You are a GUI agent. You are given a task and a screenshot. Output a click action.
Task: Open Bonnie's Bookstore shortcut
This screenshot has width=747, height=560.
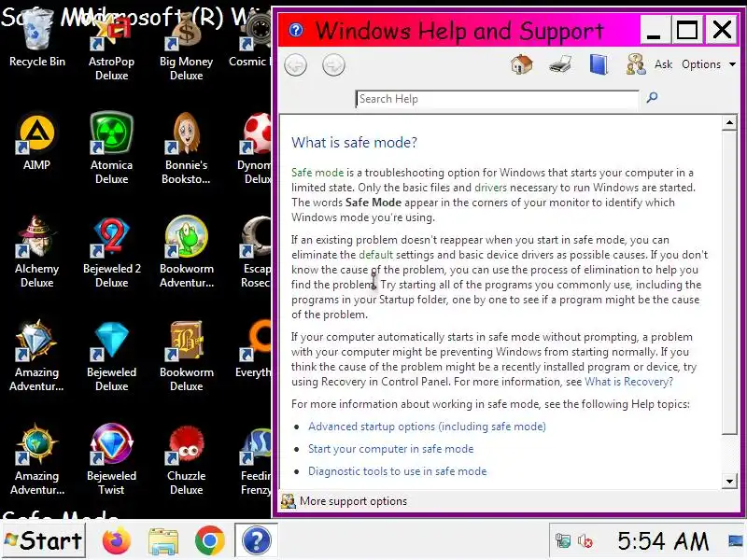coord(186,148)
